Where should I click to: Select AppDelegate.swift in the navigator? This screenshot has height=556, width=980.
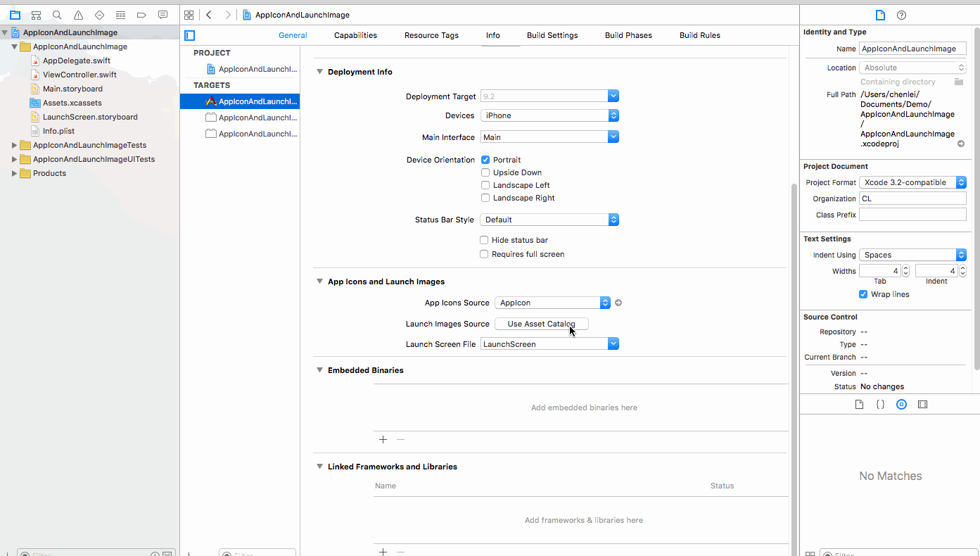point(77,61)
